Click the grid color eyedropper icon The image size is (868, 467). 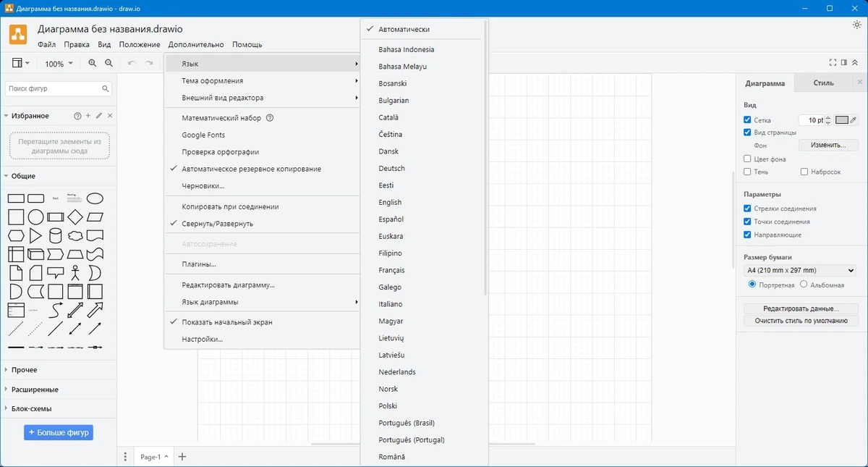click(853, 120)
